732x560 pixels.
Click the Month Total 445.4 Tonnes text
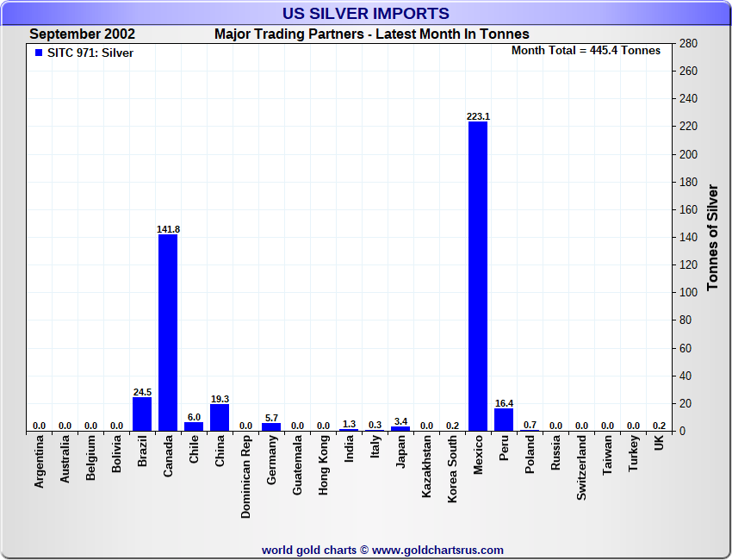pos(586,51)
